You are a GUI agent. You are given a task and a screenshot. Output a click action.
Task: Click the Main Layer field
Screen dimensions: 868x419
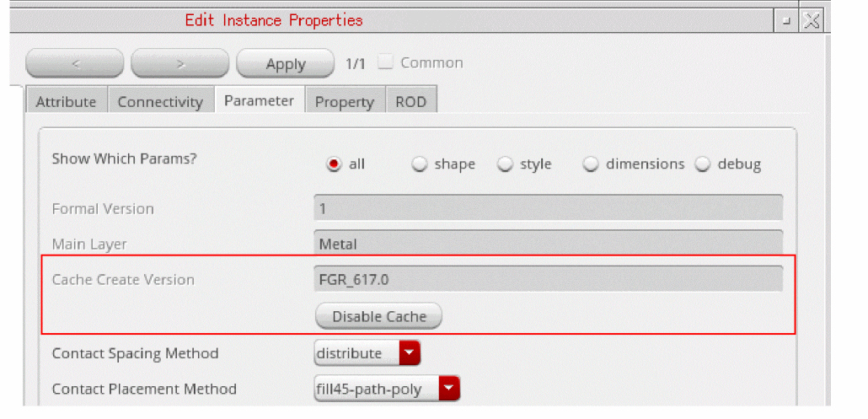[548, 244]
